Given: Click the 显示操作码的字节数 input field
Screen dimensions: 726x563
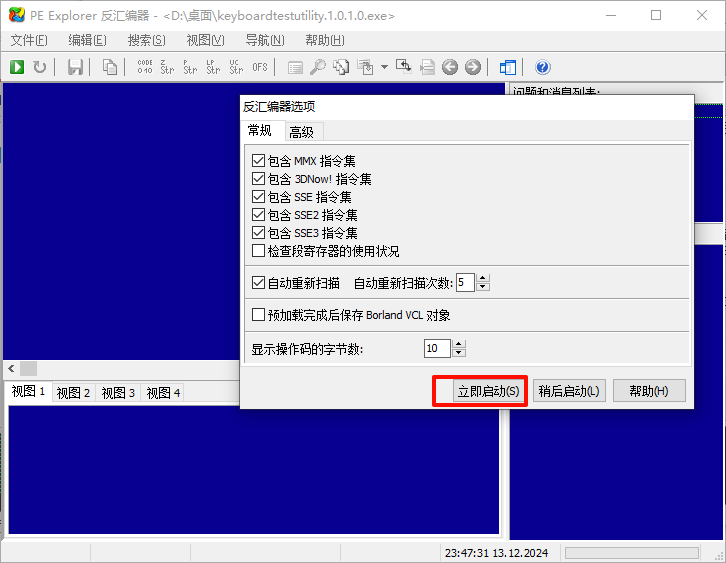Looking at the screenshot, I should pyautogui.click(x=437, y=348).
